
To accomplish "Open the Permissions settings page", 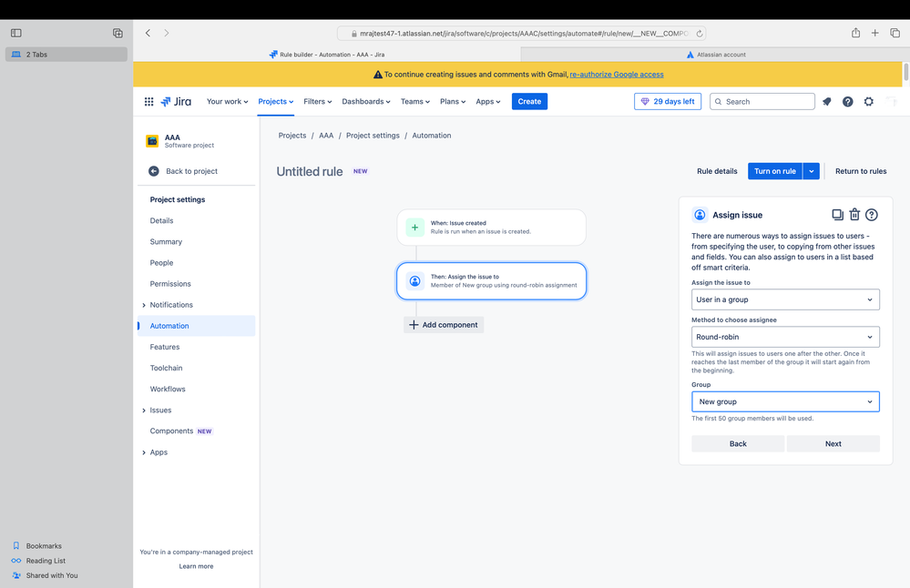I will pyautogui.click(x=170, y=284).
